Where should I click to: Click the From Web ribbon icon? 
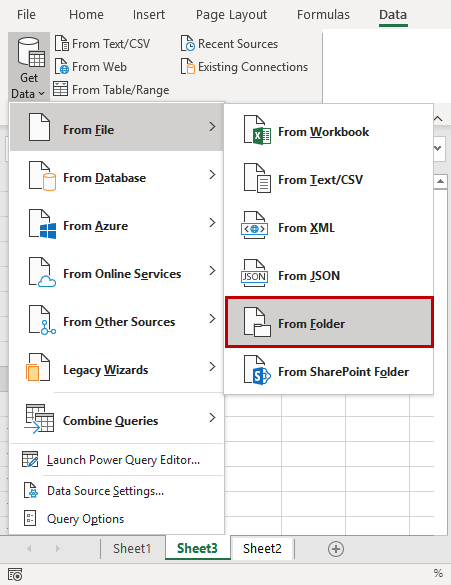point(62,67)
